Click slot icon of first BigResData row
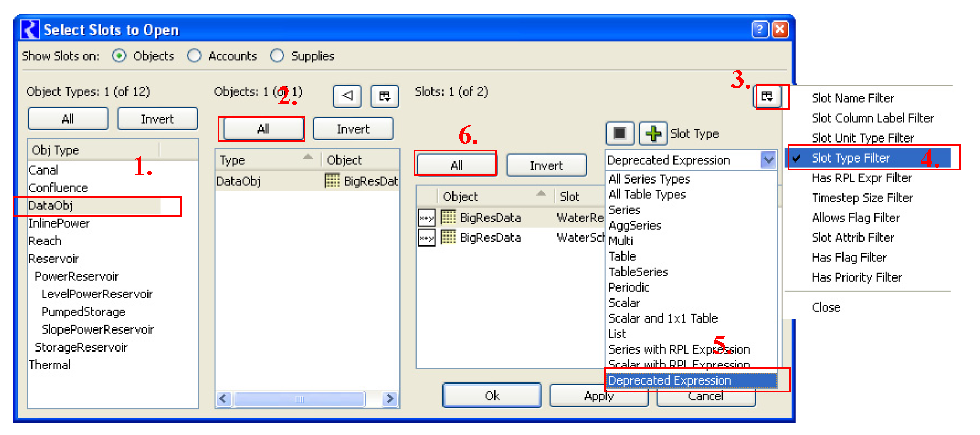The width and height of the screenshot is (980, 435). [426, 218]
